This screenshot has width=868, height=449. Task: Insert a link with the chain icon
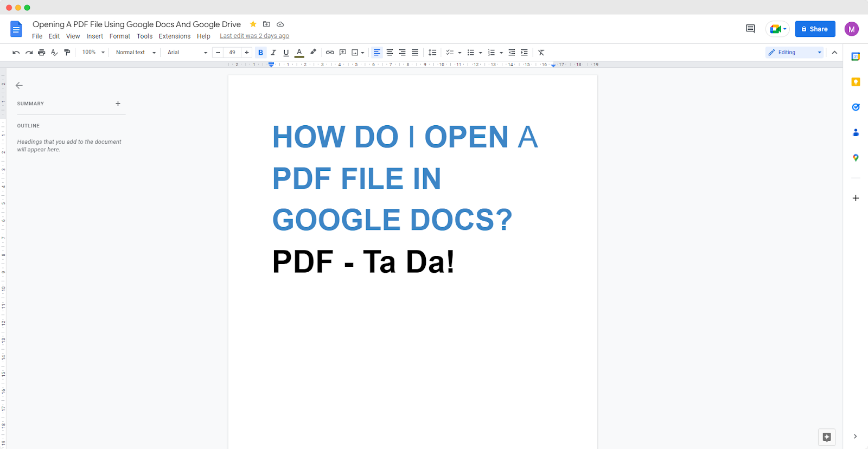330,53
